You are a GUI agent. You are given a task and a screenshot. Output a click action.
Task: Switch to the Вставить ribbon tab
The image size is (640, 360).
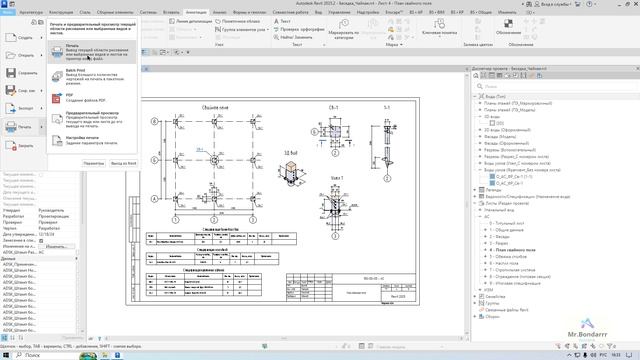pyautogui.click(x=171, y=12)
